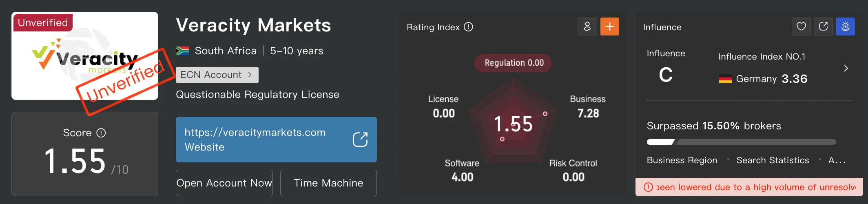Click Open Account Now button

pyautogui.click(x=224, y=183)
